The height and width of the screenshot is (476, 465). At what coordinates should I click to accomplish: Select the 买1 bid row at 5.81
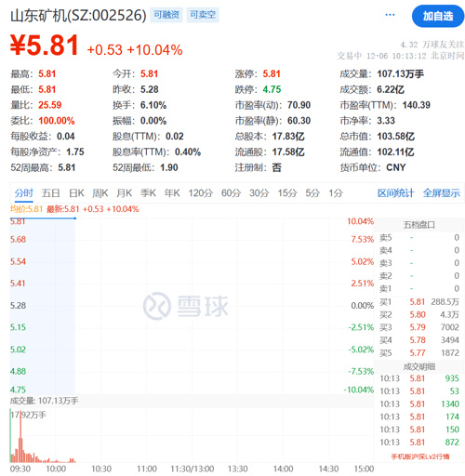[x=419, y=302]
